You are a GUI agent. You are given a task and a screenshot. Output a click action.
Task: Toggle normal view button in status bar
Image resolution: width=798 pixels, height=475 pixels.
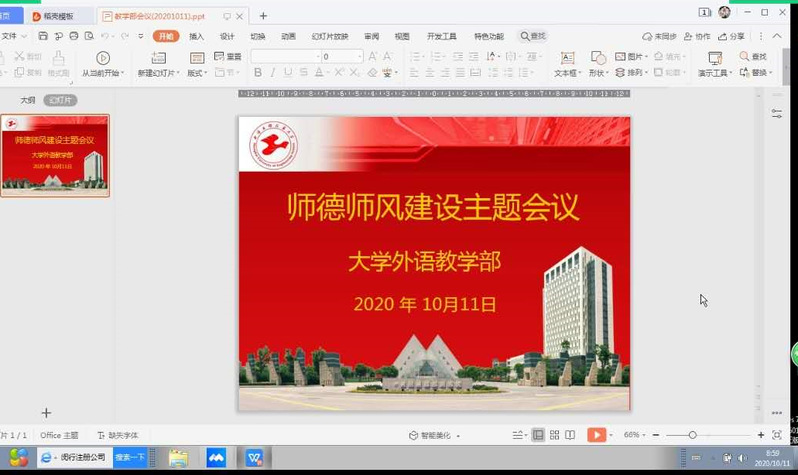click(x=538, y=435)
